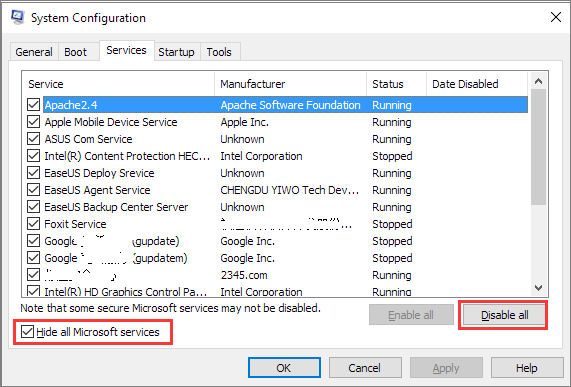Open Help for System Configuration
Viewport: 571px width, 387px height.
pos(527,368)
